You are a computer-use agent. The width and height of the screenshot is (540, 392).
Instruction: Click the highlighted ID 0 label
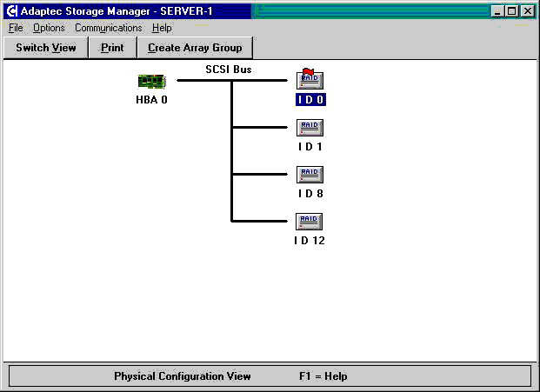[x=310, y=99]
